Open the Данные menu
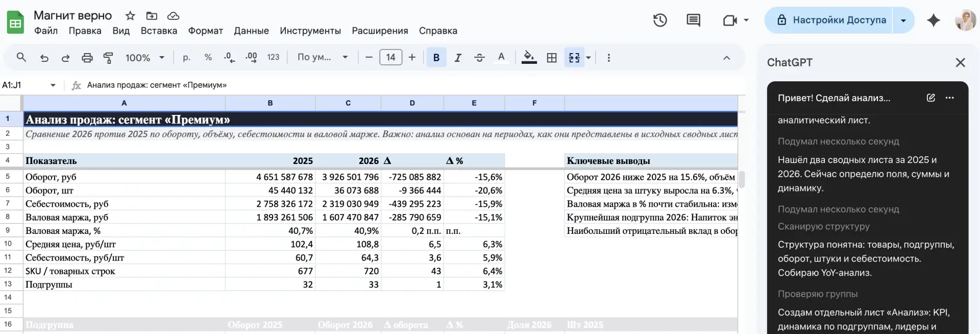This screenshot has width=980, height=334. (x=251, y=31)
